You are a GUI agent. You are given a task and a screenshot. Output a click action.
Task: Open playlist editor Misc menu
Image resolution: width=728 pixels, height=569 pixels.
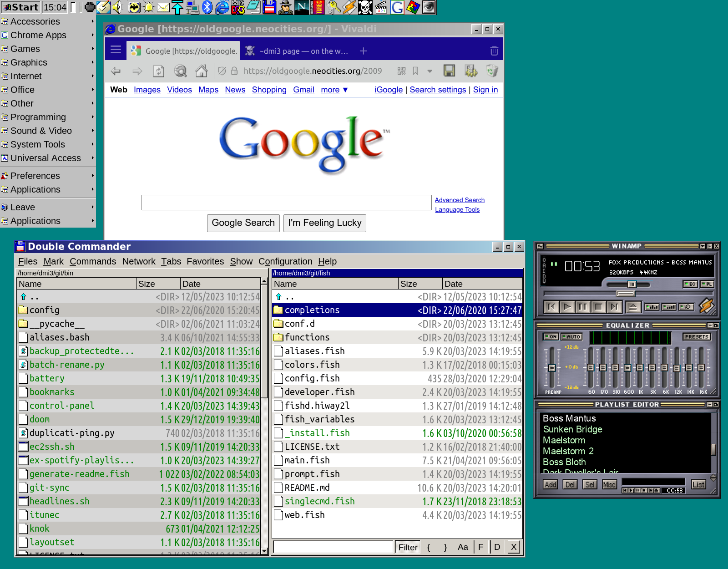(609, 484)
